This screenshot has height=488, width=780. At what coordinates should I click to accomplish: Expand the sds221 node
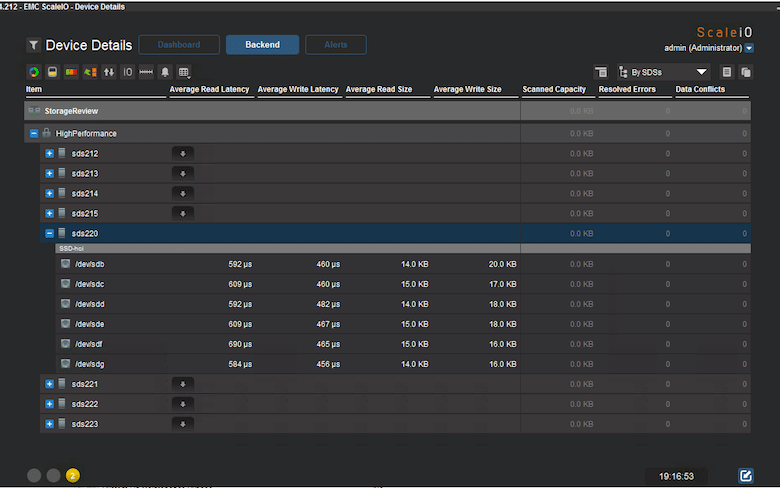(x=49, y=384)
